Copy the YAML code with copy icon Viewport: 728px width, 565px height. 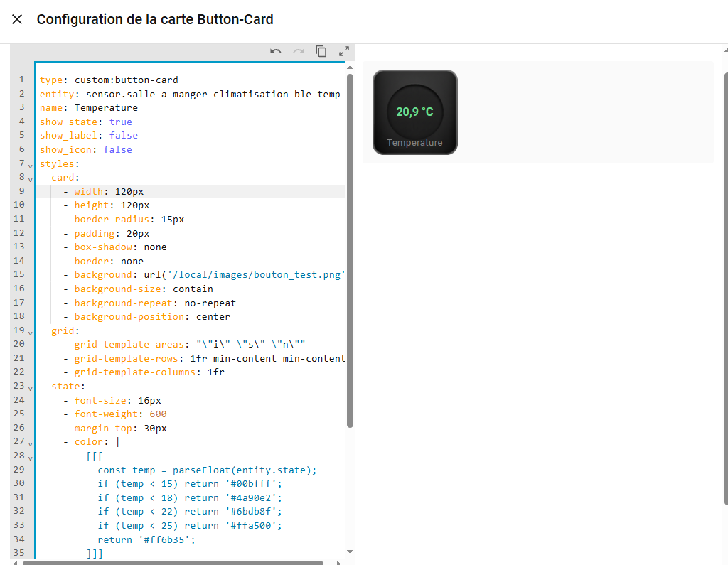click(321, 51)
